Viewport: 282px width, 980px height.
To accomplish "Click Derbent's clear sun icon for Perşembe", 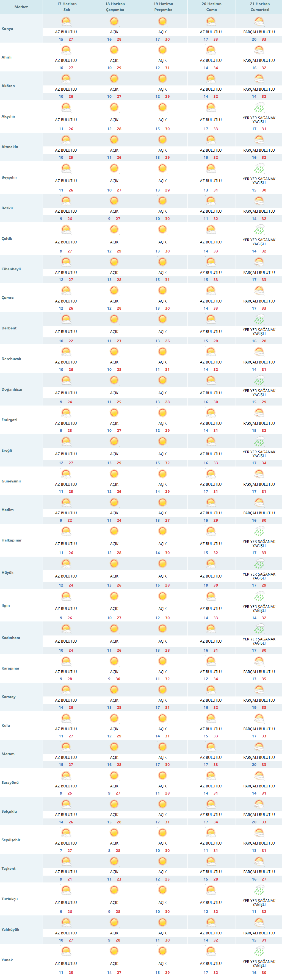I will point(162,319).
